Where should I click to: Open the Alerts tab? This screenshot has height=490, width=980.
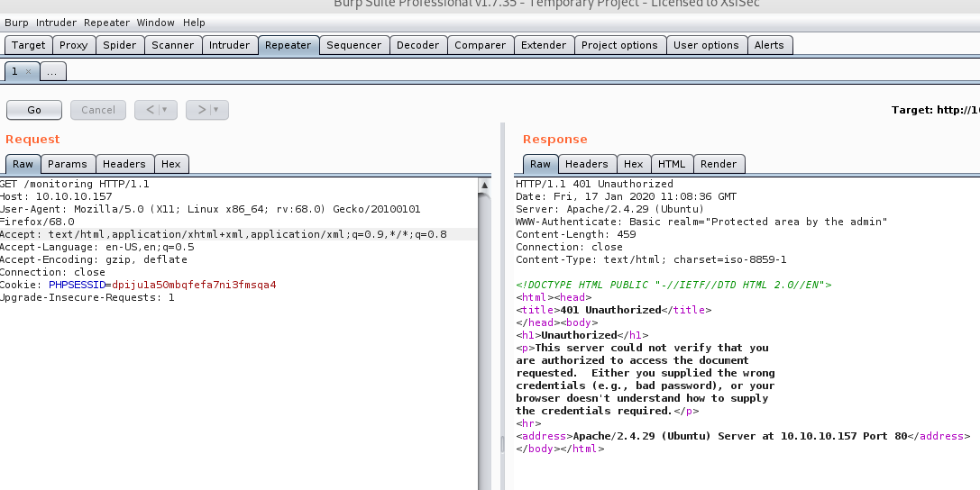click(x=769, y=45)
